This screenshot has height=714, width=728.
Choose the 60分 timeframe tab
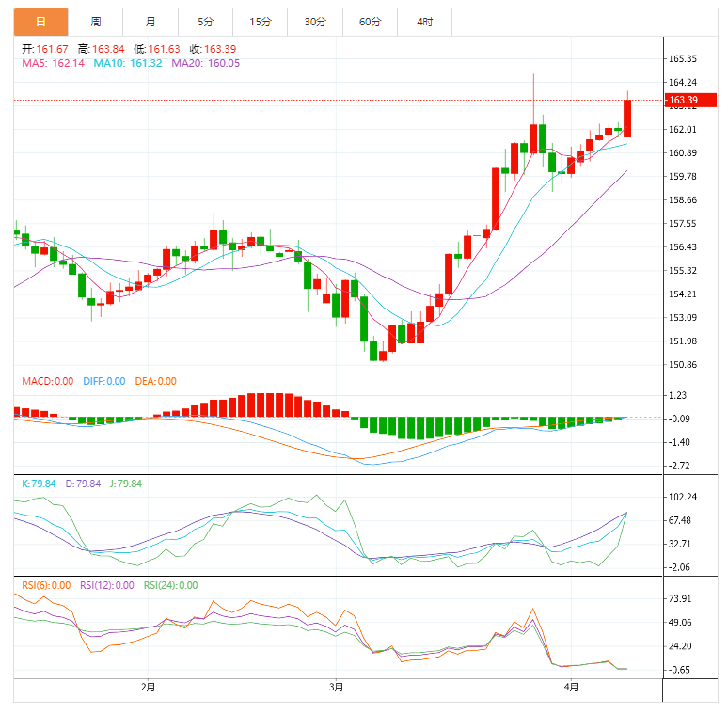(370, 22)
